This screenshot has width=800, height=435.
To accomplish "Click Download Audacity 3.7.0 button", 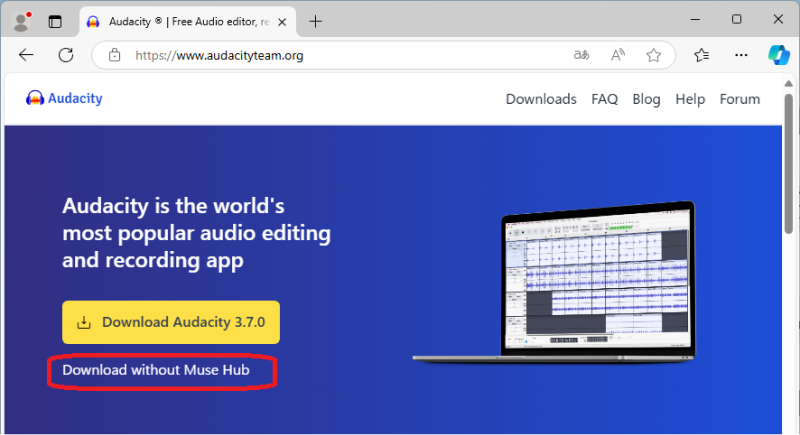I will [x=171, y=322].
